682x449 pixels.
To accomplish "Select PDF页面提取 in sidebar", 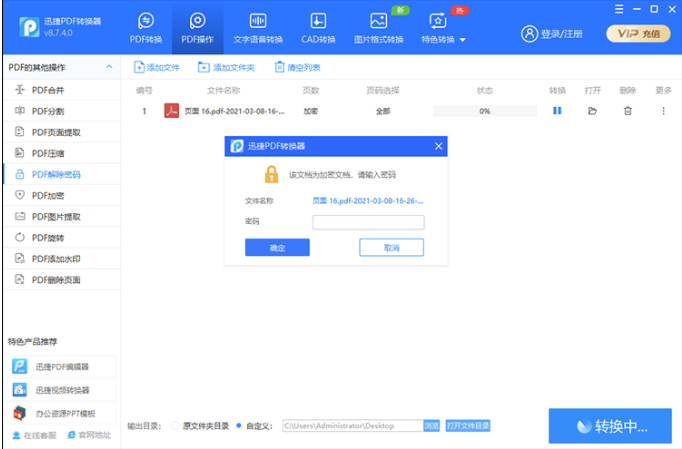I will coord(62,132).
